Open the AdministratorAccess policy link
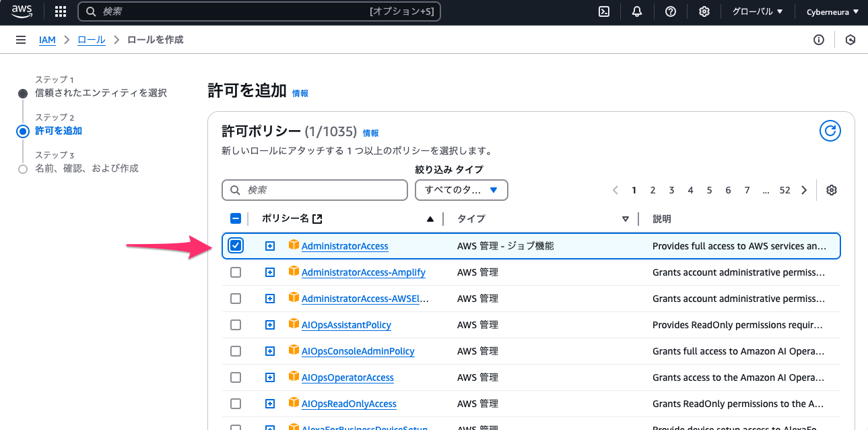Image resolution: width=868 pixels, height=430 pixels. coord(345,246)
